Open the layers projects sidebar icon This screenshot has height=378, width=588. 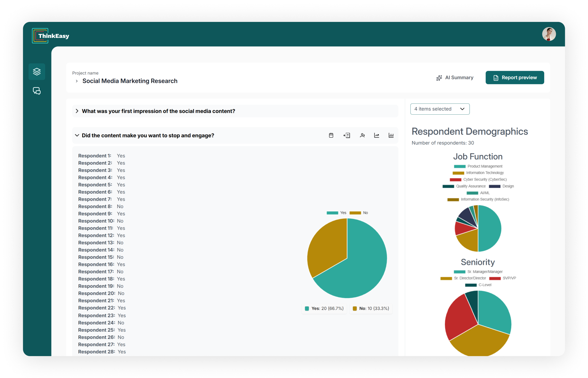click(x=37, y=72)
